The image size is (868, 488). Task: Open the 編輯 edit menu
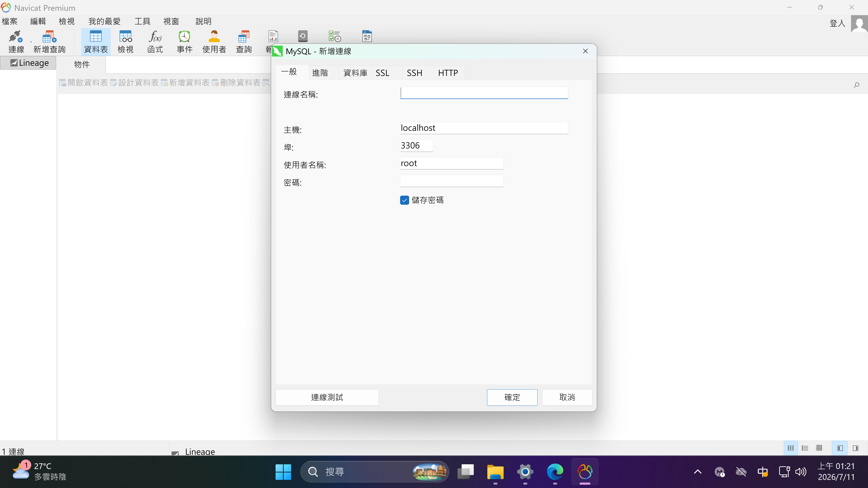click(x=38, y=21)
